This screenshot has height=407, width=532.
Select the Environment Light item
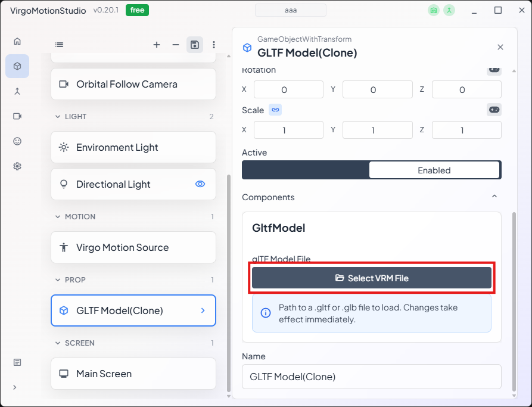coord(133,147)
